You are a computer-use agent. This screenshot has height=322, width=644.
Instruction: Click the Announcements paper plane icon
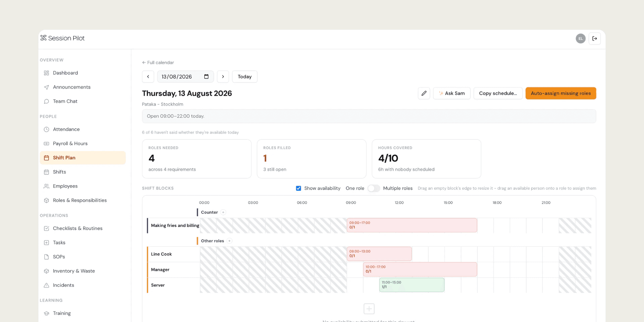(47, 87)
